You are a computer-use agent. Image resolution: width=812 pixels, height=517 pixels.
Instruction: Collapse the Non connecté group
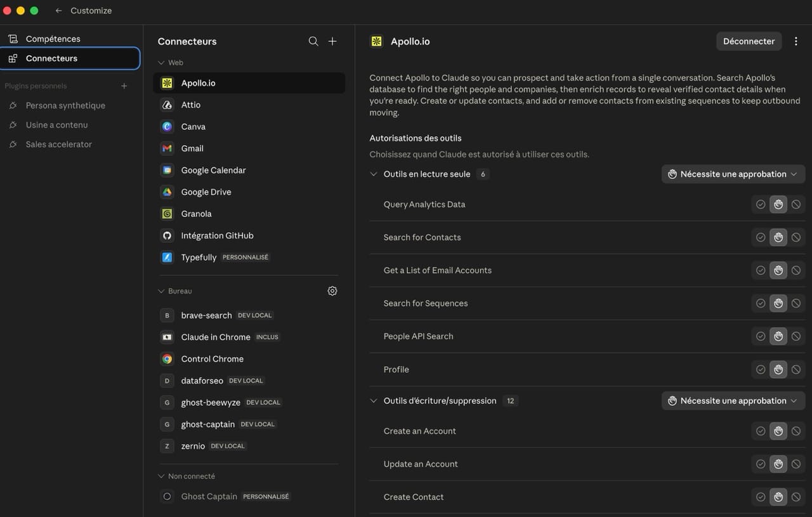tap(161, 476)
